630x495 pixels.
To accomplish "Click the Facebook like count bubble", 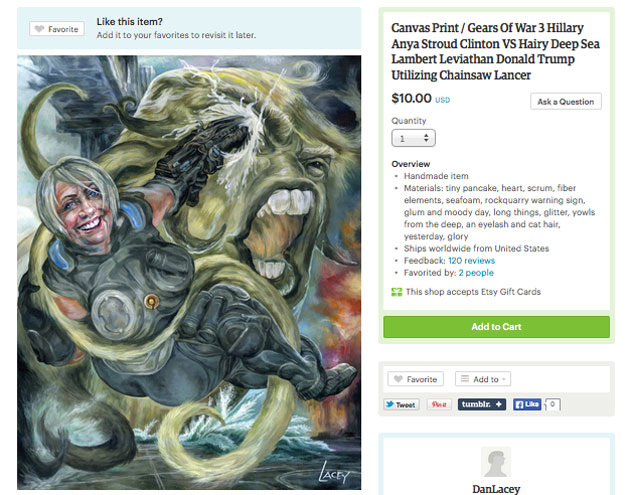I will coord(553,405).
